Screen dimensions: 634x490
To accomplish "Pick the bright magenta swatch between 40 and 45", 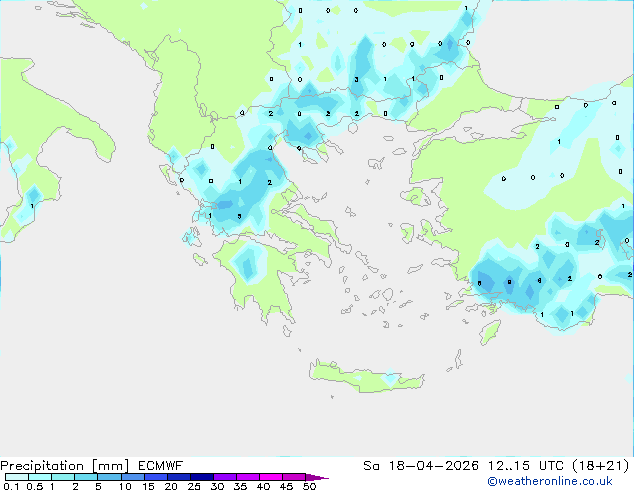I will point(271,477).
